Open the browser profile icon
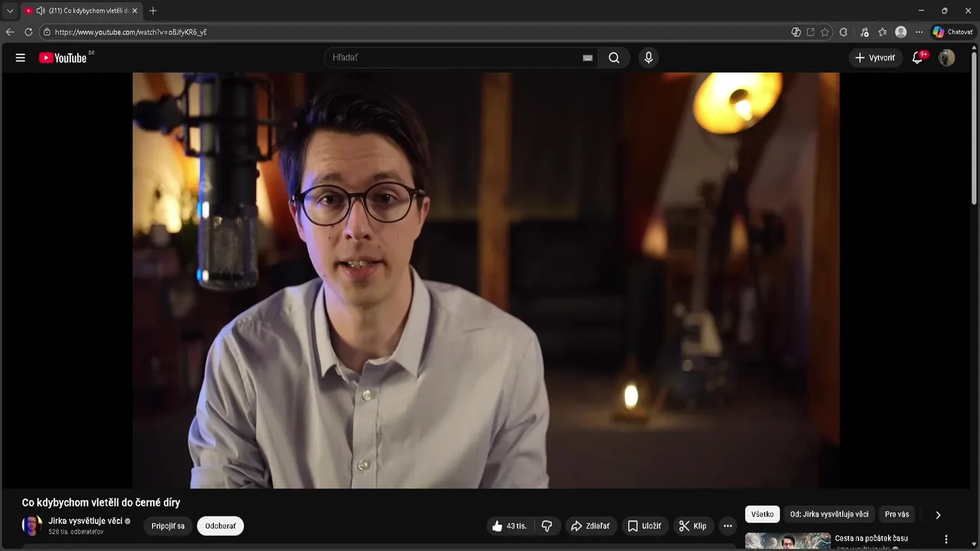The image size is (980, 551). coord(901,32)
